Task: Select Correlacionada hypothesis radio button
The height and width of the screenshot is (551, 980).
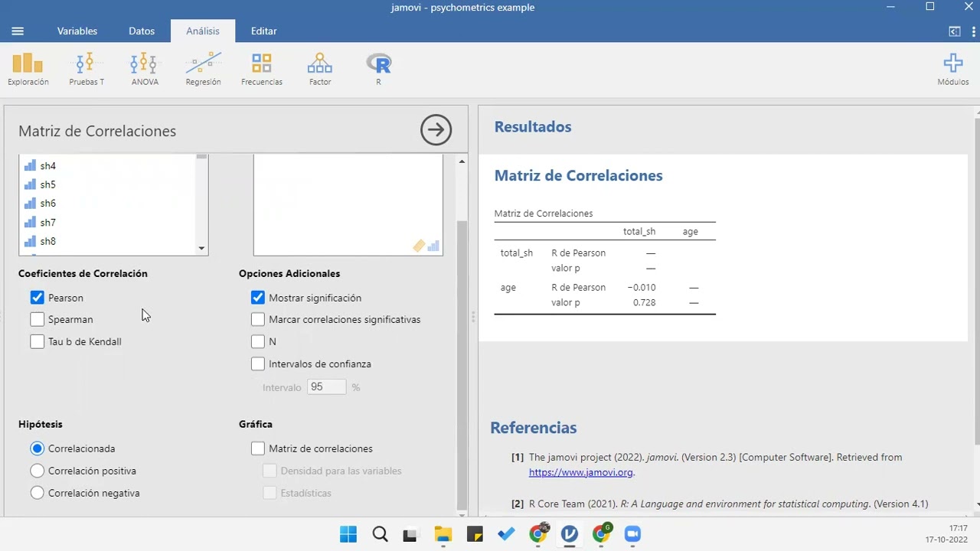Action: pyautogui.click(x=38, y=448)
